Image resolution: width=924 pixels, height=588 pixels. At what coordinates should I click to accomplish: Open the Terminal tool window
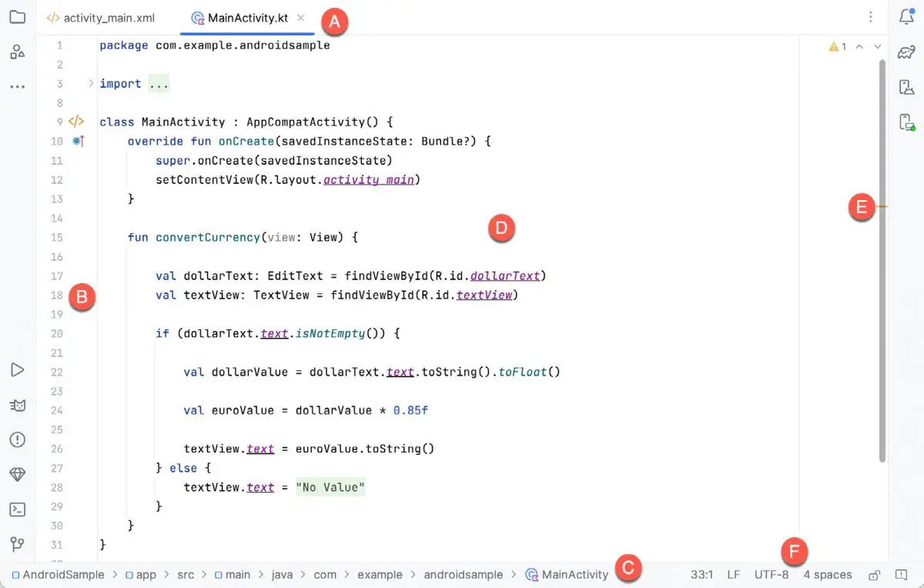tap(17, 509)
